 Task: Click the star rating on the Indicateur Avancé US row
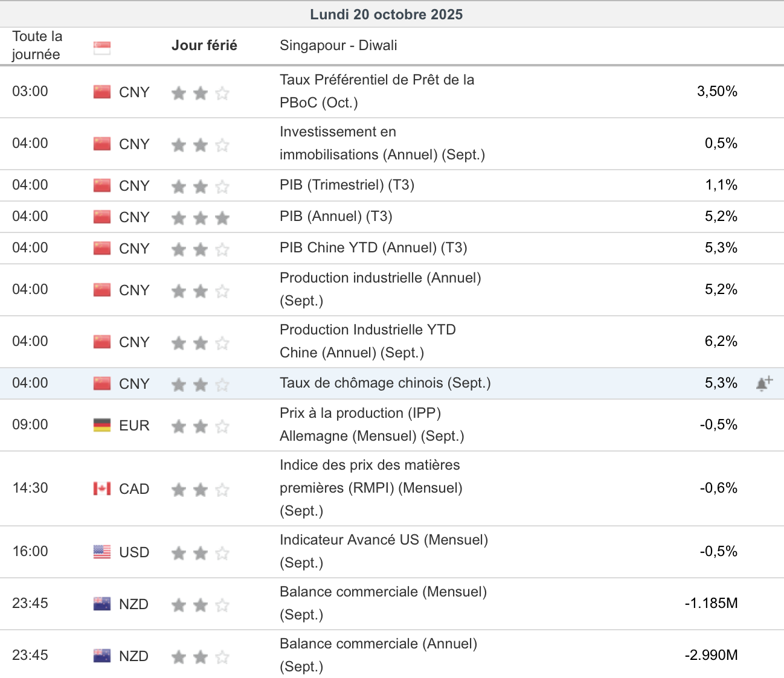[200, 552]
